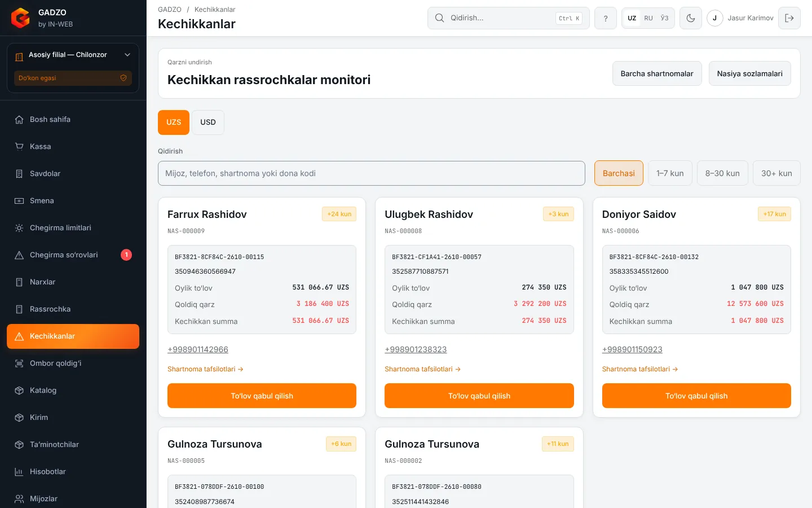Click the logout icon button
Screen dimensions: 812x508
click(x=789, y=18)
